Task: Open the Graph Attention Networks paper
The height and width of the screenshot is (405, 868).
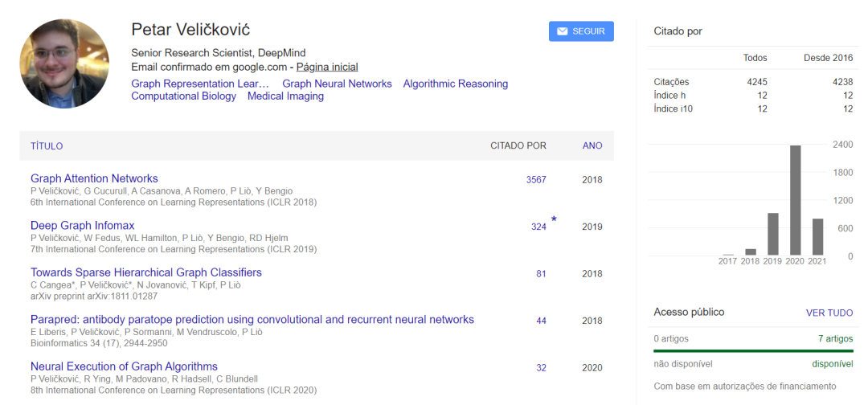Action: tap(94, 178)
